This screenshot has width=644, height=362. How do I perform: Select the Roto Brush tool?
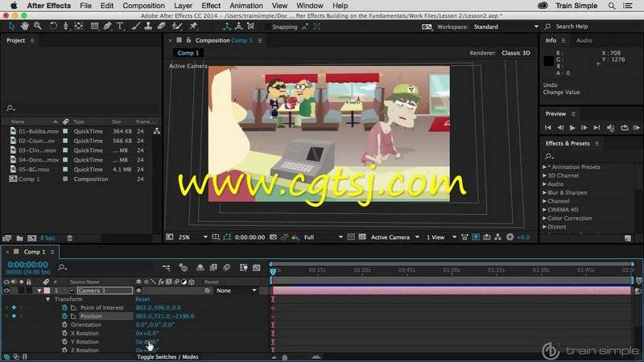[177, 27]
